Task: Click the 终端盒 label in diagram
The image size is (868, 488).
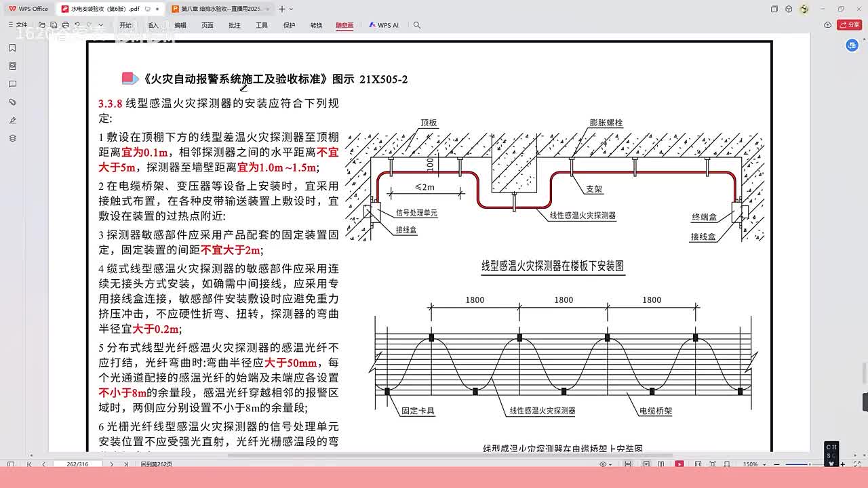Action: coord(705,217)
